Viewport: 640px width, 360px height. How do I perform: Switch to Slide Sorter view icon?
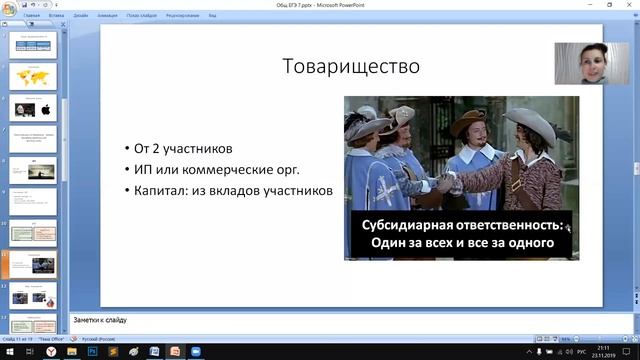(x=547, y=339)
